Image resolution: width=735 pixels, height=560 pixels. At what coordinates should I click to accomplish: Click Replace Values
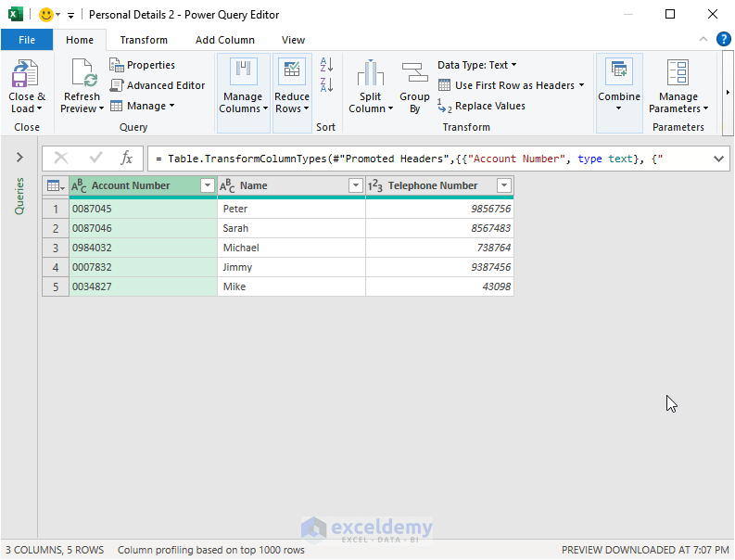(x=481, y=106)
